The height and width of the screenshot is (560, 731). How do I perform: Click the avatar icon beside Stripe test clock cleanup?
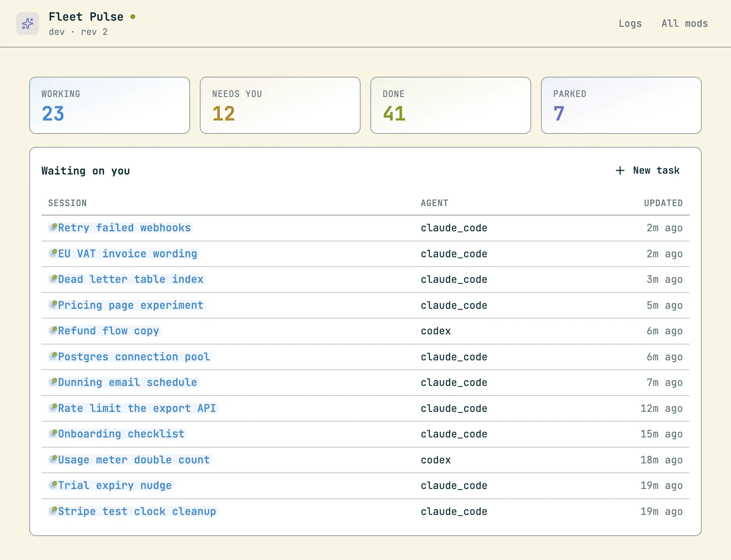pos(53,511)
